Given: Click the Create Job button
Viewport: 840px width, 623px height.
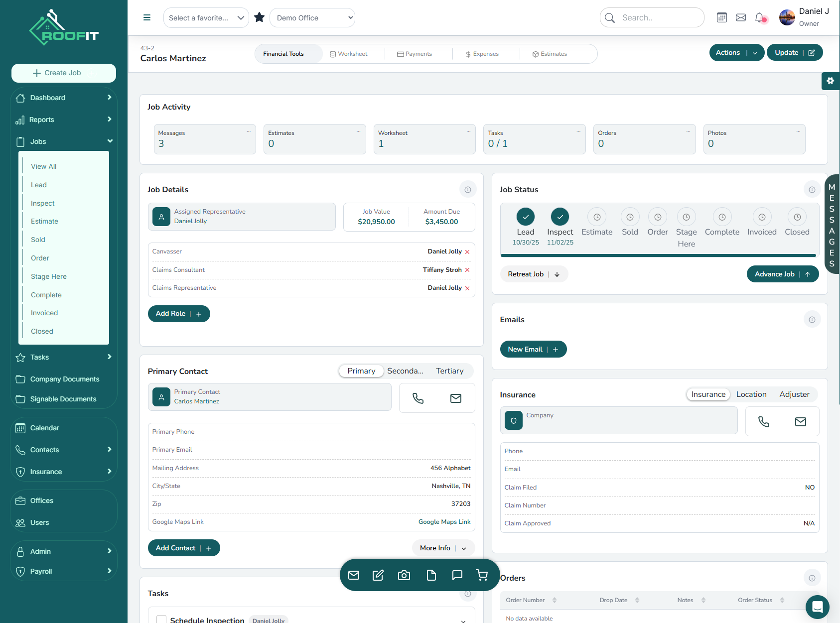Looking at the screenshot, I should 63,73.
